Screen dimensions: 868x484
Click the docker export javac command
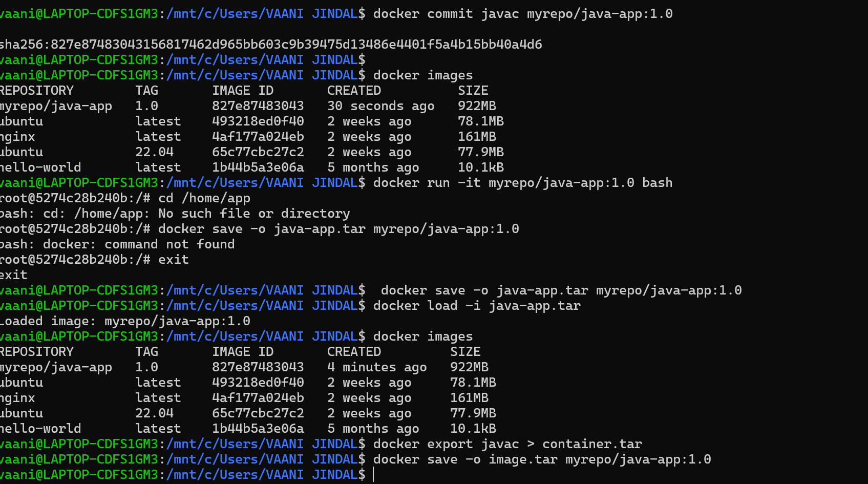pos(507,444)
